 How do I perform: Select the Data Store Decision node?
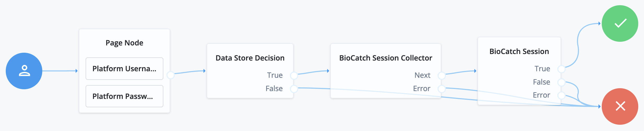click(x=250, y=58)
